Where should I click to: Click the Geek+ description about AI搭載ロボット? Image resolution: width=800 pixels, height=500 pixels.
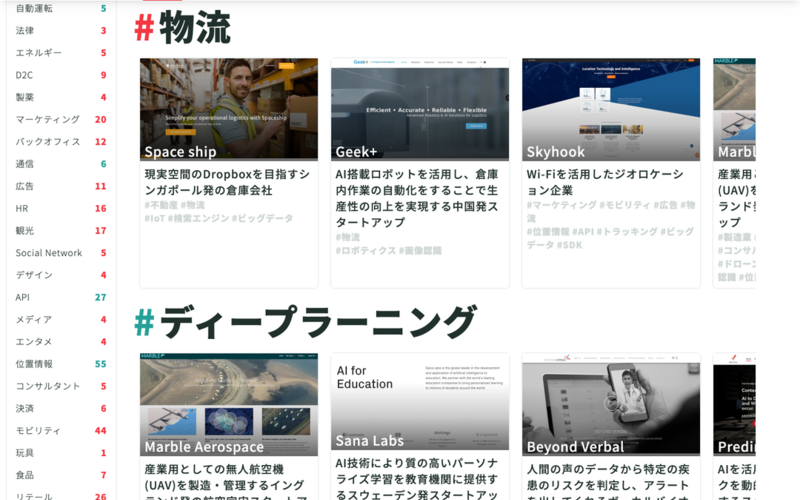pos(417,198)
